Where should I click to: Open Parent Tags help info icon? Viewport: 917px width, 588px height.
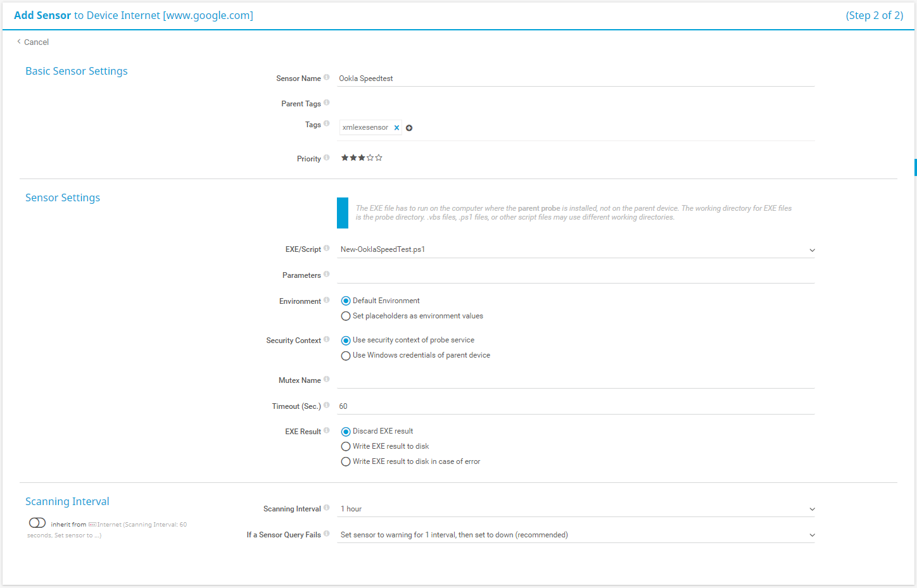(x=327, y=103)
